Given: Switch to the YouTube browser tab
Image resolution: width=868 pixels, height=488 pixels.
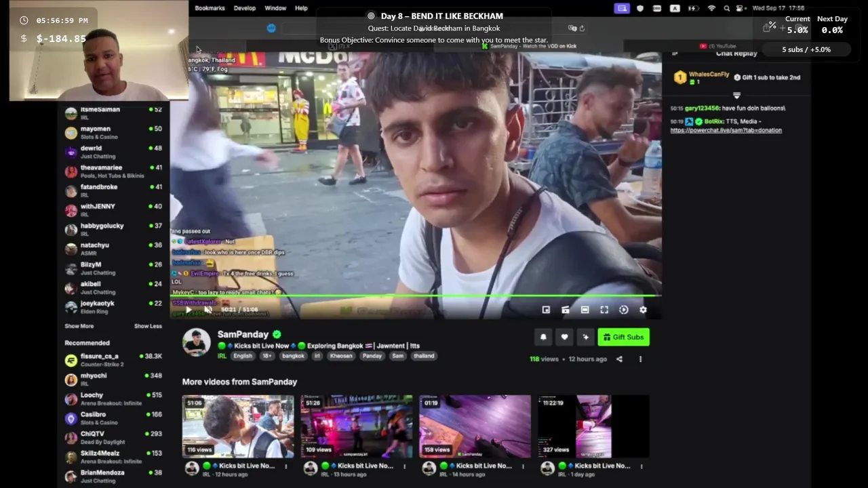Looking at the screenshot, I should [717, 46].
